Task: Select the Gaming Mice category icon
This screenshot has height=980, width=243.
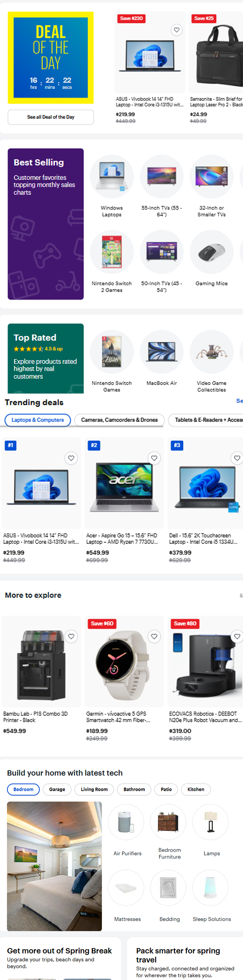Action: pos(212,252)
